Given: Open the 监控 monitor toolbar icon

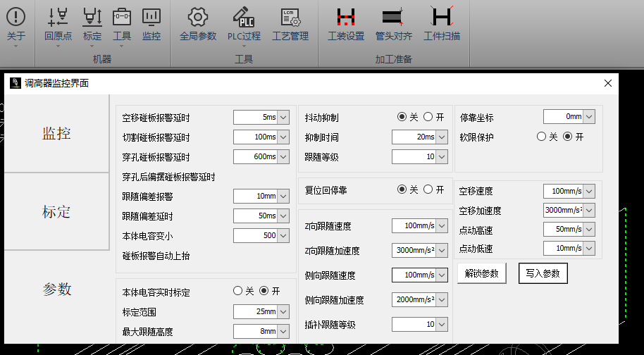Looking at the screenshot, I should (151, 17).
